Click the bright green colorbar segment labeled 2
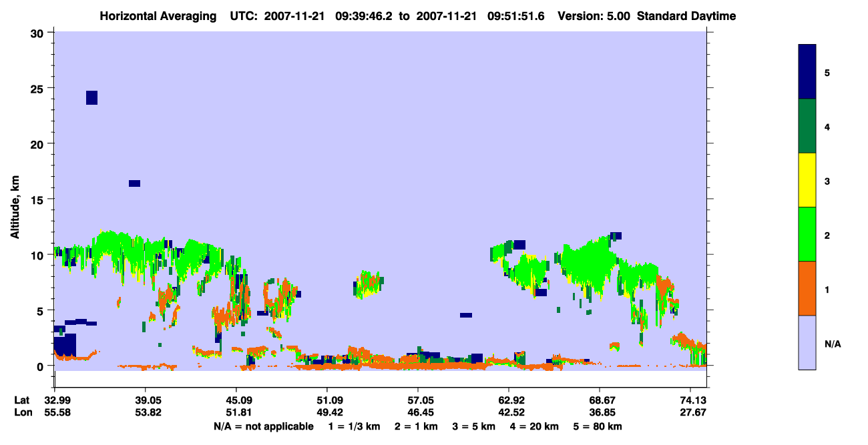 pyautogui.click(x=807, y=234)
